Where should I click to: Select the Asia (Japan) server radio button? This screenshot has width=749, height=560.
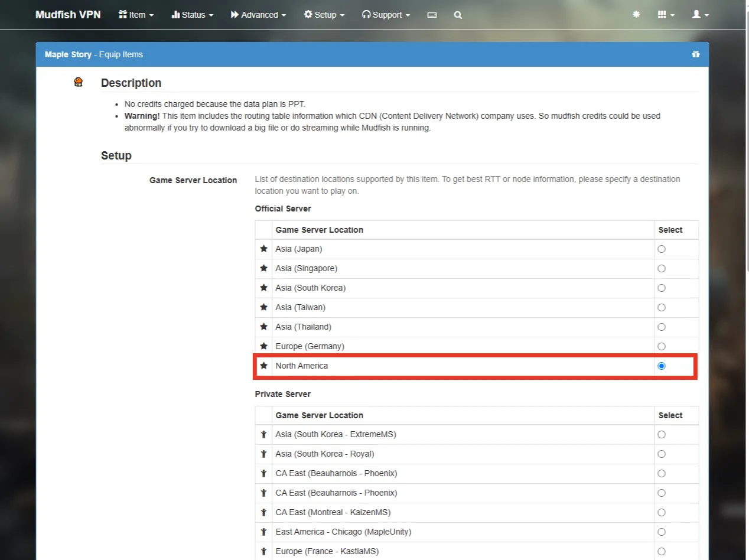point(662,249)
